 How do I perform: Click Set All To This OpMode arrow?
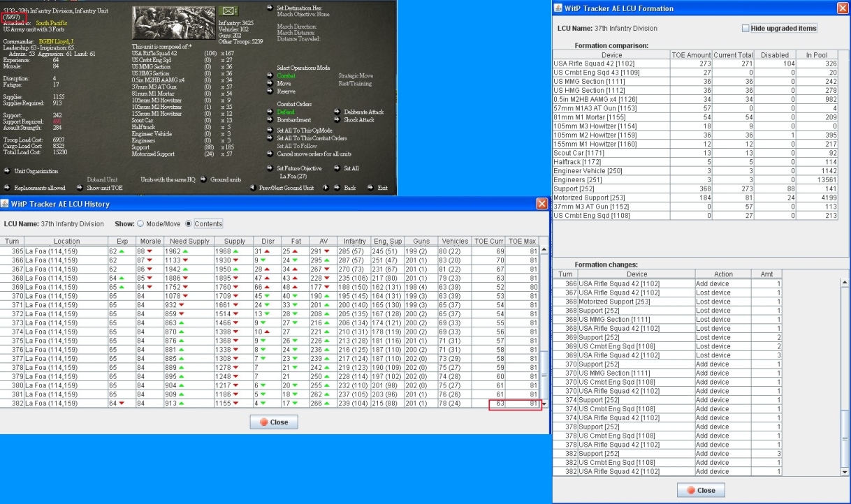[271, 131]
